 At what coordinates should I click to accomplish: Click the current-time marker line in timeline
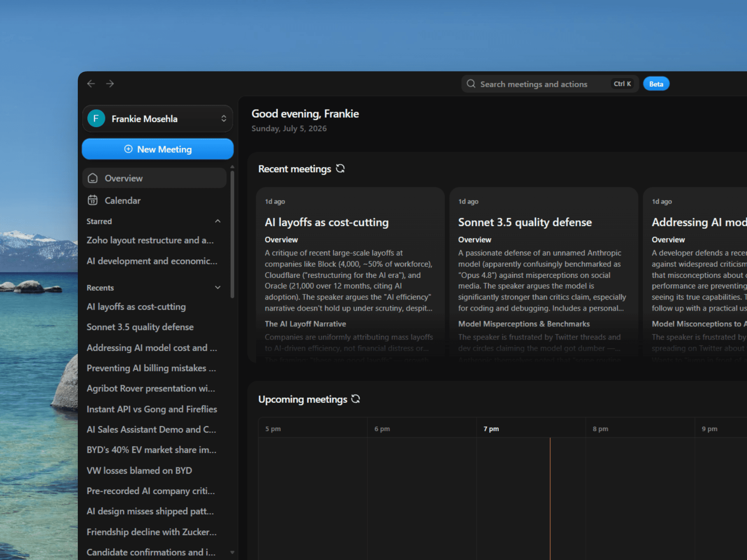(550, 499)
